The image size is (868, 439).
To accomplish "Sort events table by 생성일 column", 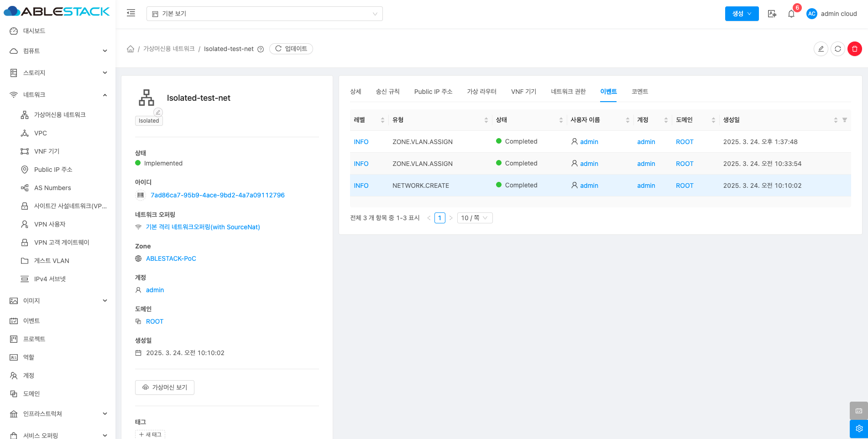I will click(835, 120).
